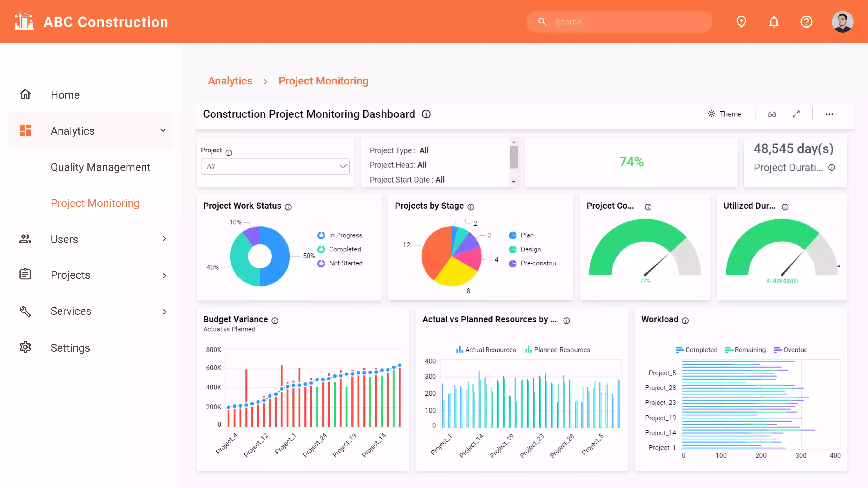Toggle the Workload Completed legend
The width and height of the screenshot is (868, 488).
696,350
